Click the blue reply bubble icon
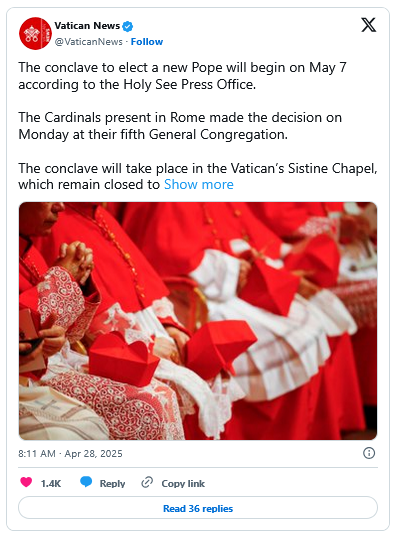Viewport: 394px width, 537px height. (86, 482)
